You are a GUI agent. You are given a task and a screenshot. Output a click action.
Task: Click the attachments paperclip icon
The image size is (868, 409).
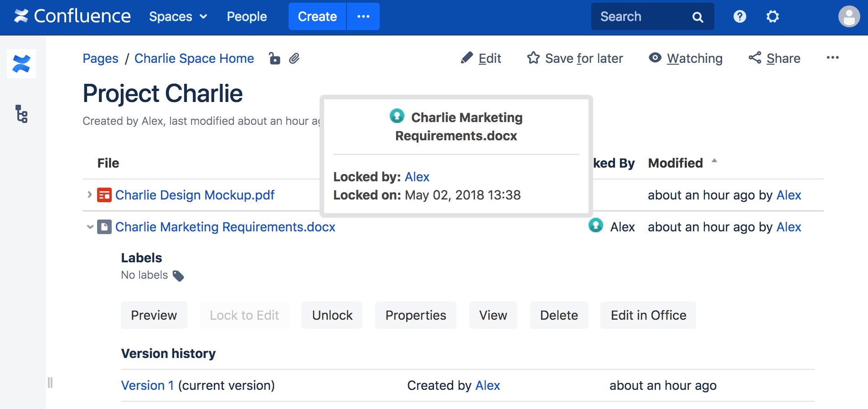tap(294, 58)
